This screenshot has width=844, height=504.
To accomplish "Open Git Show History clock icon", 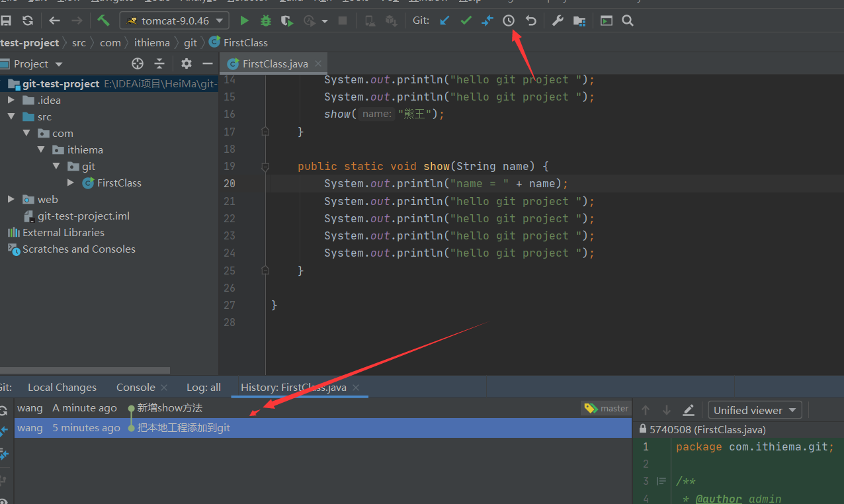I will 509,21.
